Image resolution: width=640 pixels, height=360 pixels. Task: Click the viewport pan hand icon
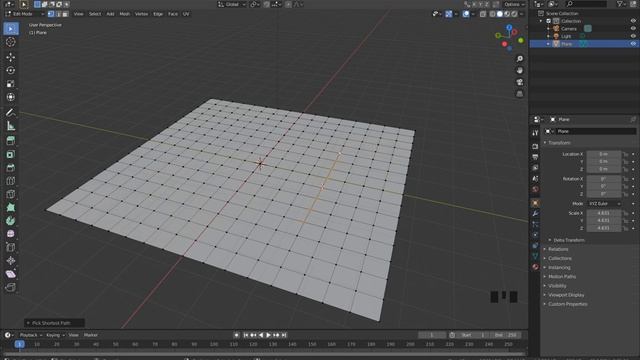520,71
